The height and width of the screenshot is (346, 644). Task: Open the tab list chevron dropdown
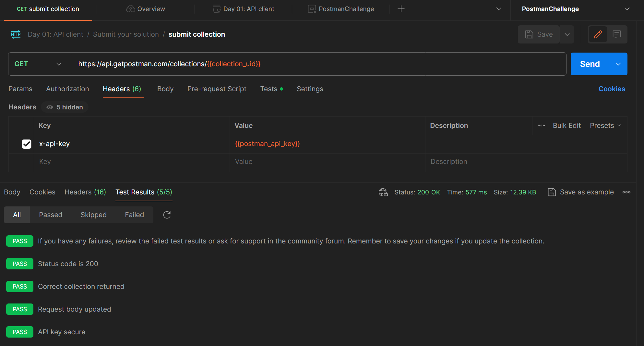pos(499,9)
